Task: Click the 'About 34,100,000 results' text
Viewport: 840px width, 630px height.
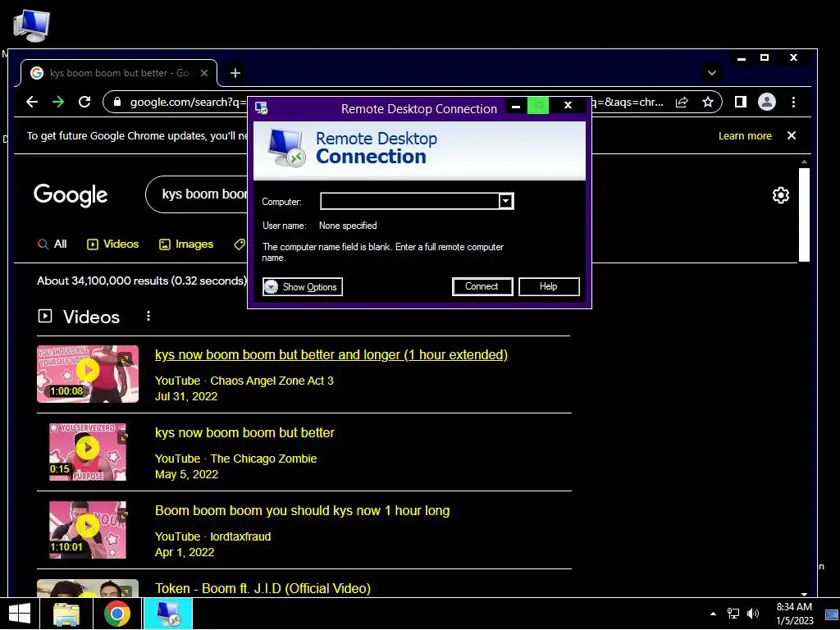Action: [142, 281]
